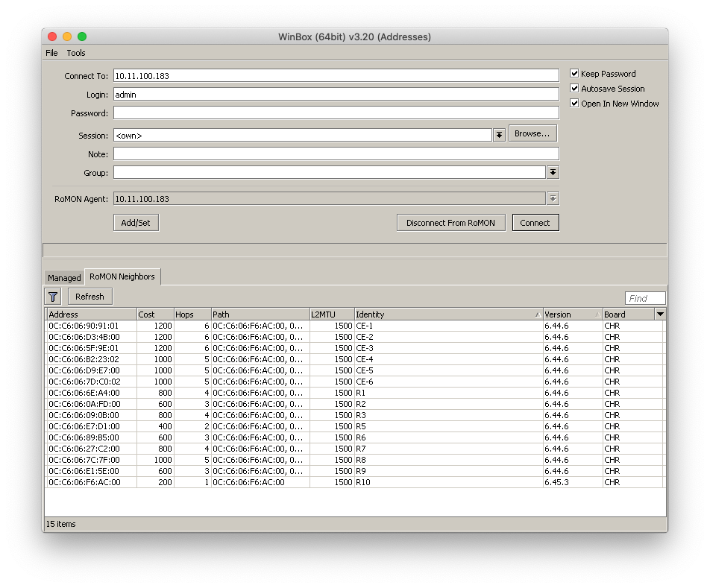This screenshot has height=588, width=710.
Task: Sort by the Version column header
Action: [x=573, y=314]
